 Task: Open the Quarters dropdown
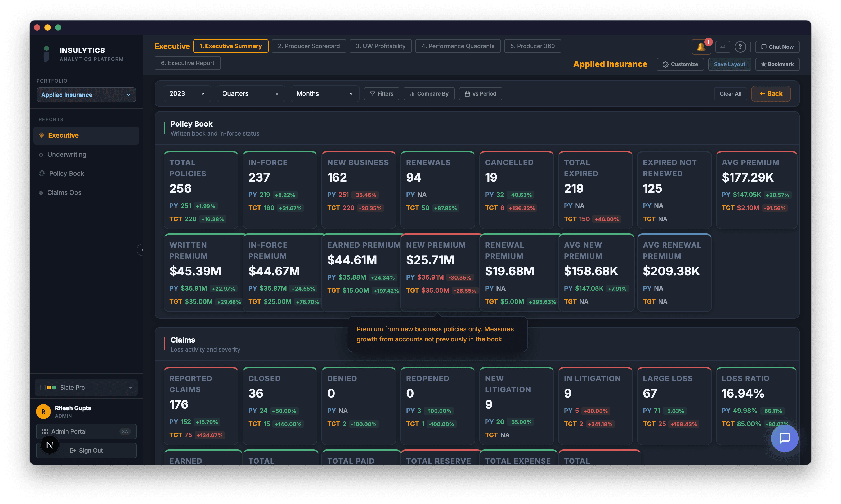tap(251, 94)
